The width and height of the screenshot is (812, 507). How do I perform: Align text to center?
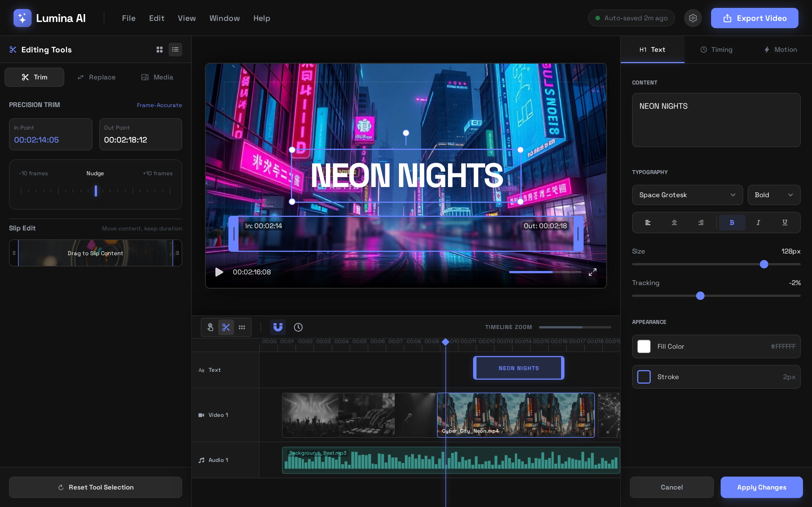674,222
